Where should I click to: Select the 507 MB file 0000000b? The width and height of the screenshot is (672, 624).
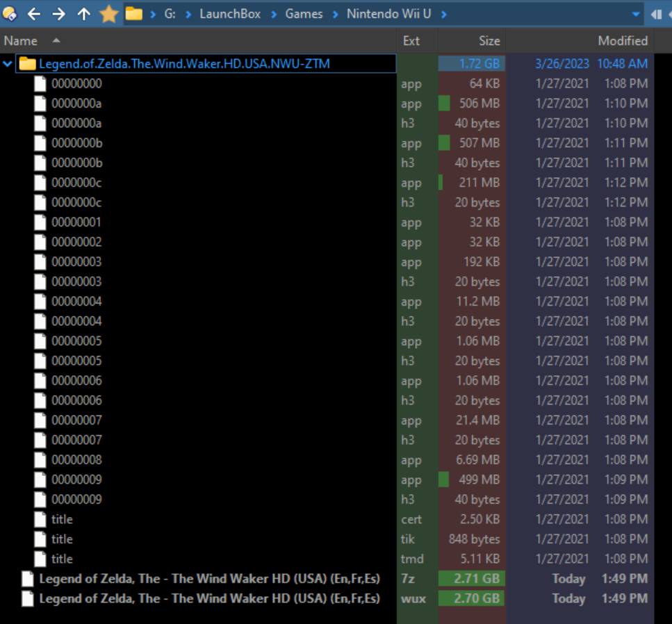click(76, 142)
